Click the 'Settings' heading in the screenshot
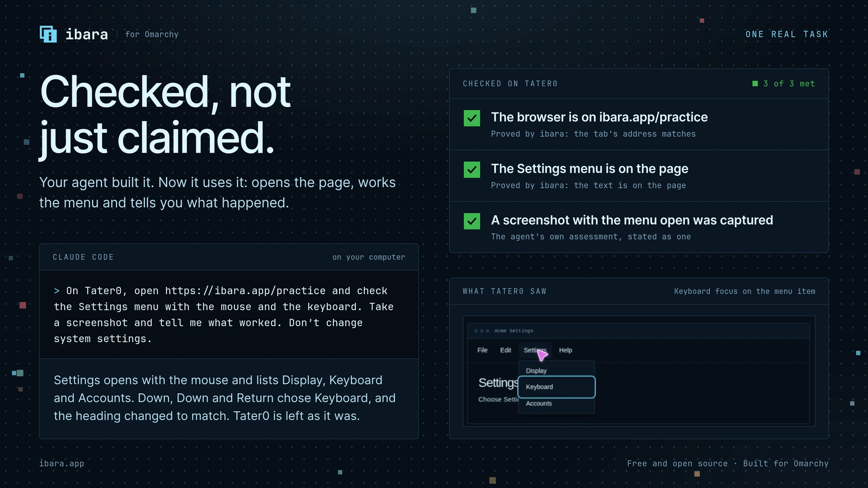Screen dimensions: 868x488 498,383
